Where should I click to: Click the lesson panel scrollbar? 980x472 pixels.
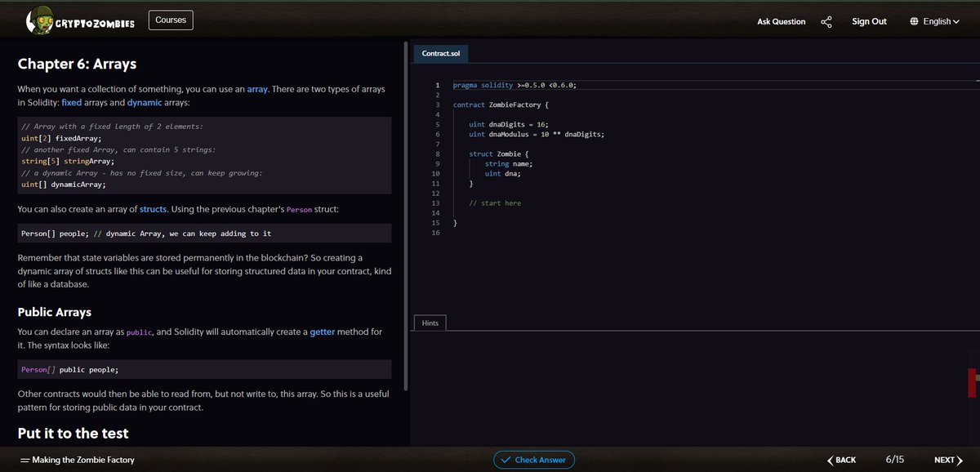click(x=406, y=215)
